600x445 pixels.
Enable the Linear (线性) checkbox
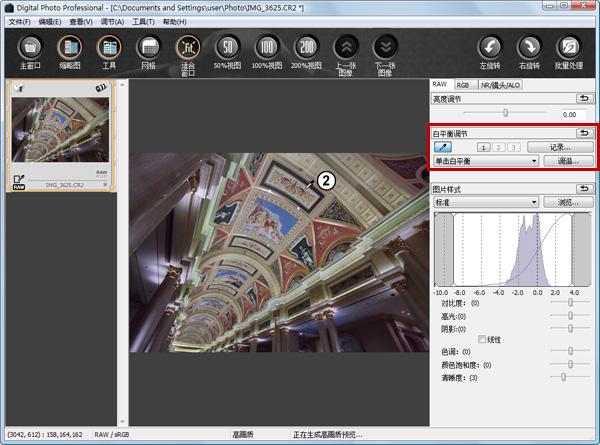tap(482, 339)
